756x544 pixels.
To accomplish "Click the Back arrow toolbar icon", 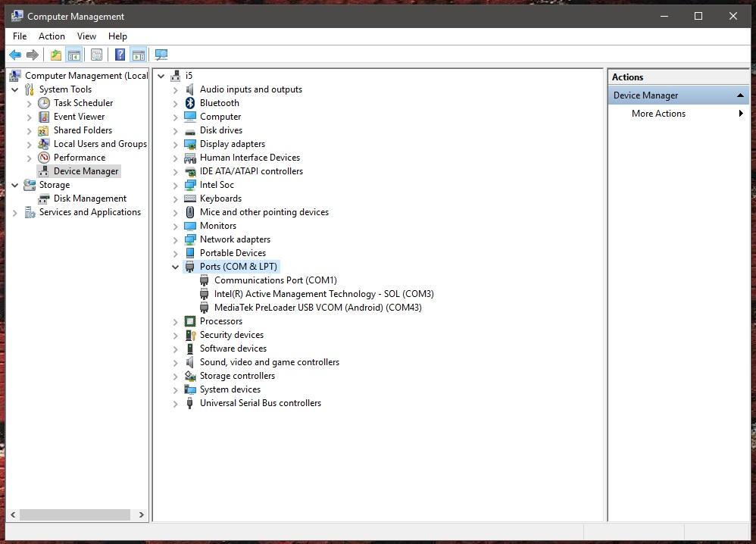I will (14, 55).
